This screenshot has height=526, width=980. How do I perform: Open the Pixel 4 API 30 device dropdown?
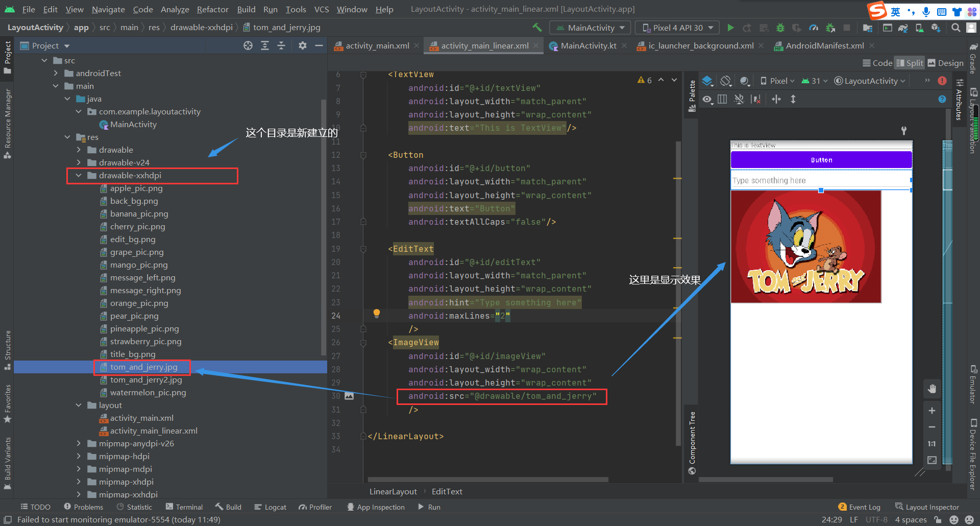click(677, 28)
